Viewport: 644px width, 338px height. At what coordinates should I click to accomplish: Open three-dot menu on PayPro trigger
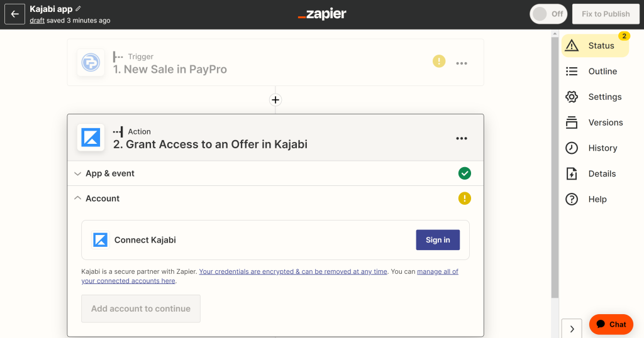tap(461, 63)
